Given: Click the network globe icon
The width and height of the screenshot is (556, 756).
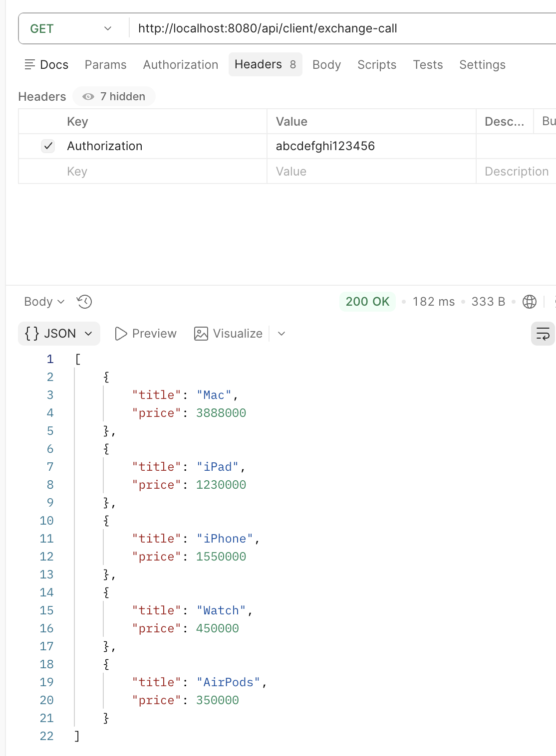Looking at the screenshot, I should click(529, 302).
